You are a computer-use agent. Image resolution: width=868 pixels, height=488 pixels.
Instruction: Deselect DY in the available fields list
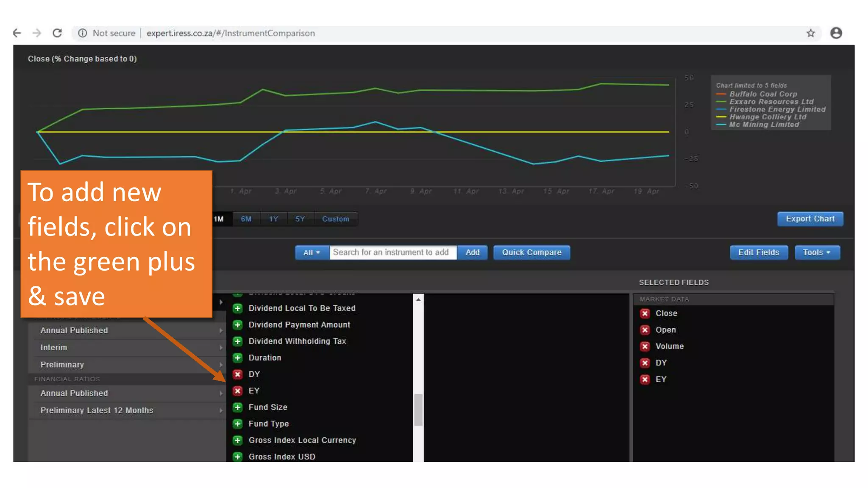click(238, 374)
